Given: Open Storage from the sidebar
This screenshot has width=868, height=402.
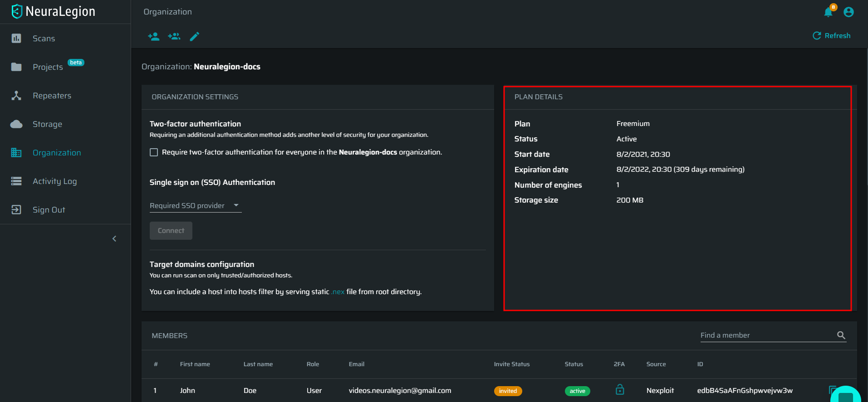Looking at the screenshot, I should point(47,124).
